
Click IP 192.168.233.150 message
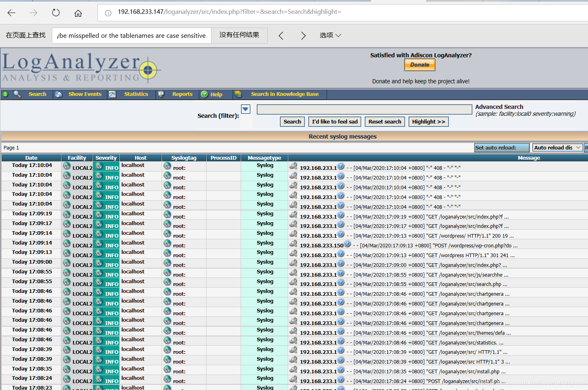[322, 245]
